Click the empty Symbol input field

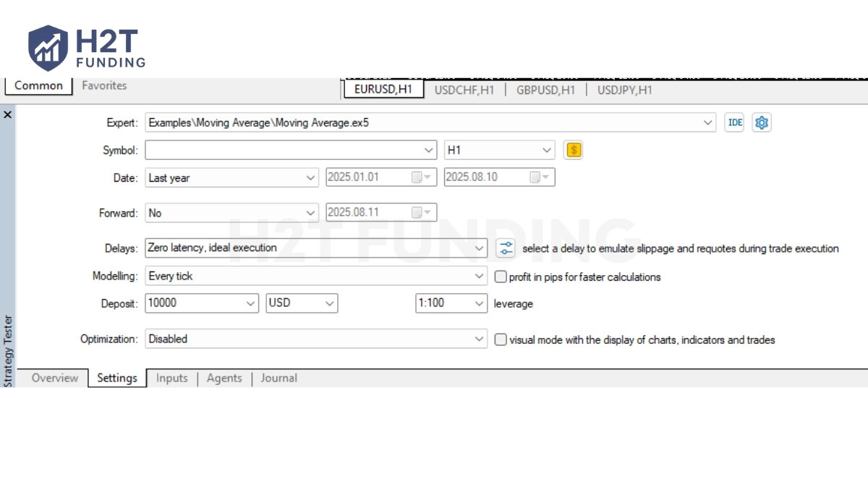tap(282, 151)
